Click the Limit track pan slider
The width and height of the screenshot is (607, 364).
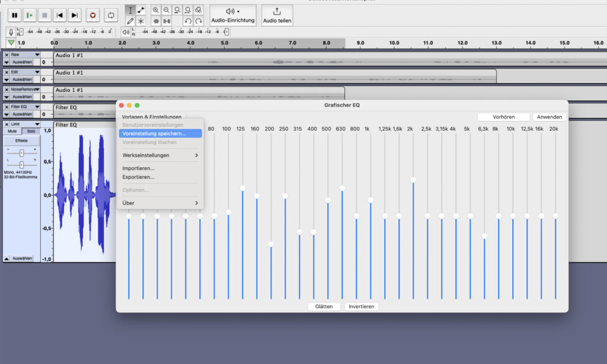coord(22,165)
